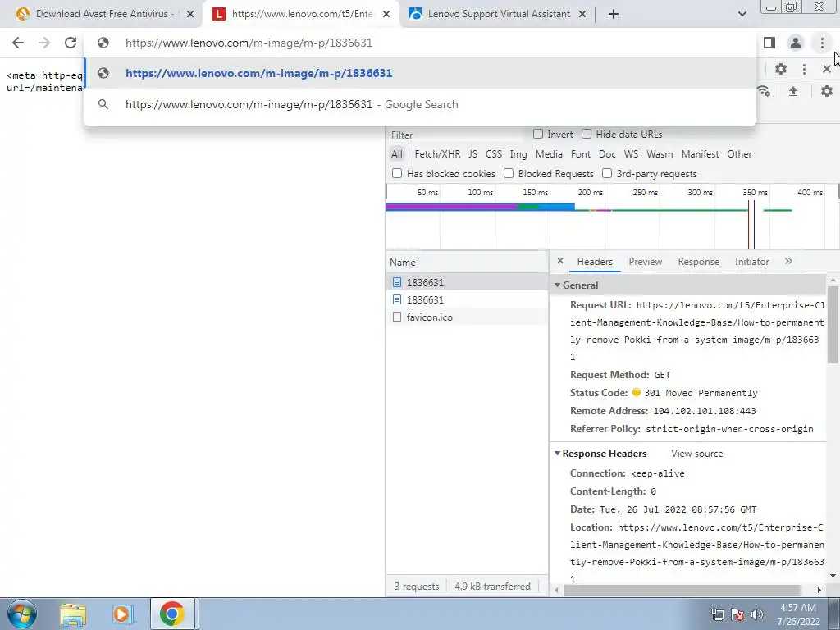Image resolution: width=840 pixels, height=630 pixels.
Task: Reload the current page
Action: click(71, 43)
